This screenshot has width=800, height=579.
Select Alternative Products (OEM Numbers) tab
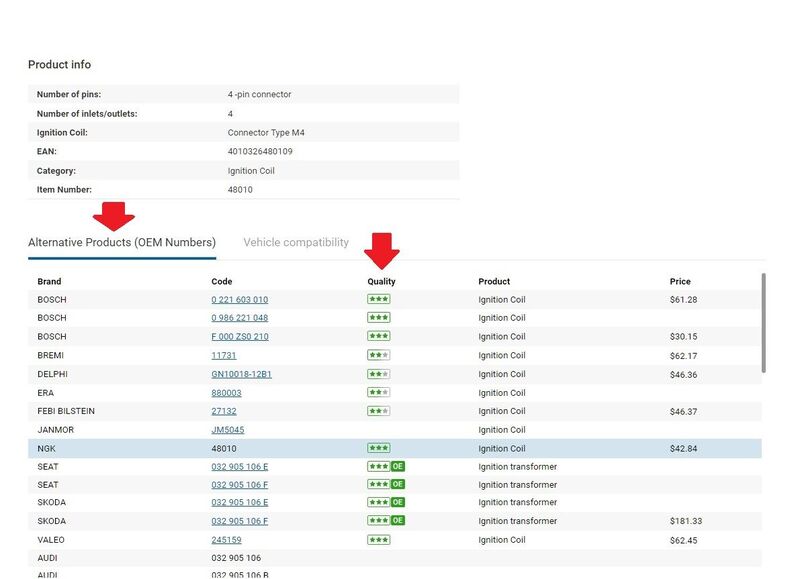[x=122, y=242]
